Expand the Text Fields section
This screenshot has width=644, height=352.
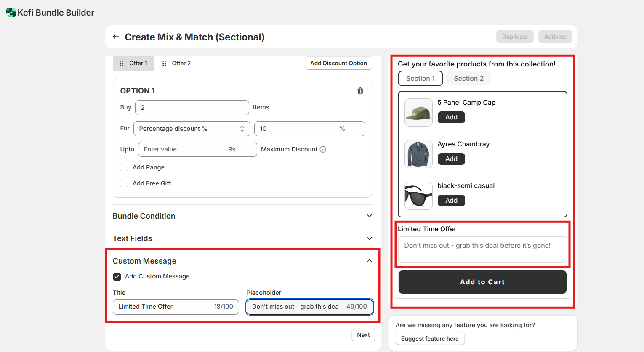click(369, 238)
